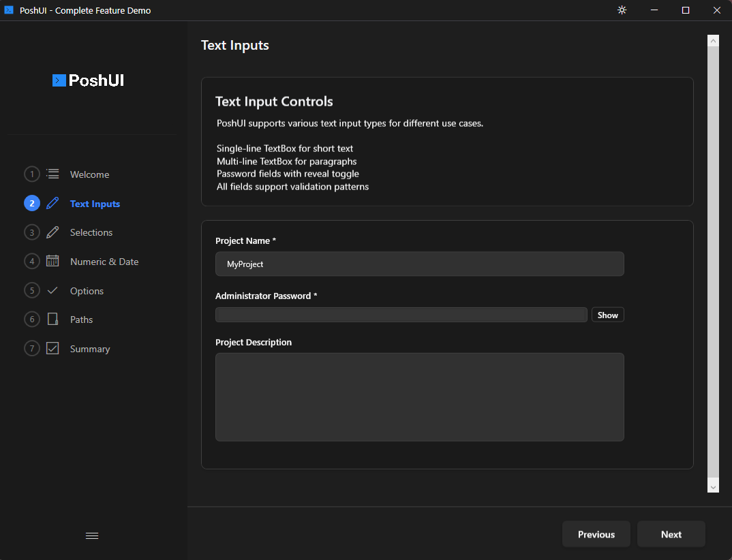Click step number 5 circle
The image size is (732, 560).
[32, 291]
